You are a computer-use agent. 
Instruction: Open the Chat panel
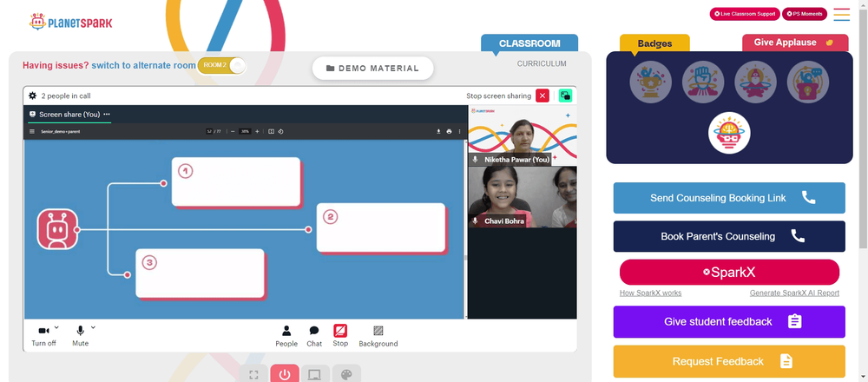(x=314, y=336)
